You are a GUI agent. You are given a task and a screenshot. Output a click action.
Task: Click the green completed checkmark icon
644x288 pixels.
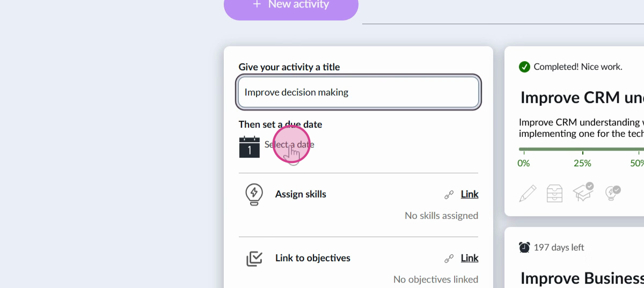pos(524,67)
